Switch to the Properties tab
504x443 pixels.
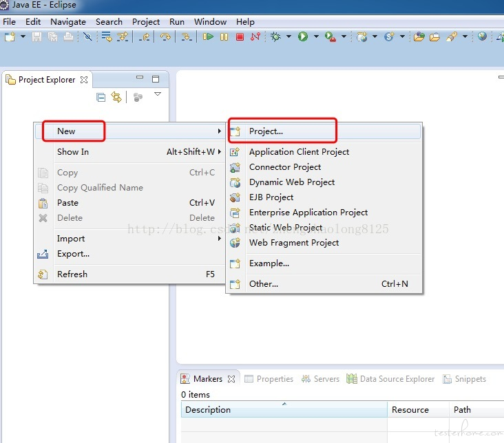click(269, 379)
